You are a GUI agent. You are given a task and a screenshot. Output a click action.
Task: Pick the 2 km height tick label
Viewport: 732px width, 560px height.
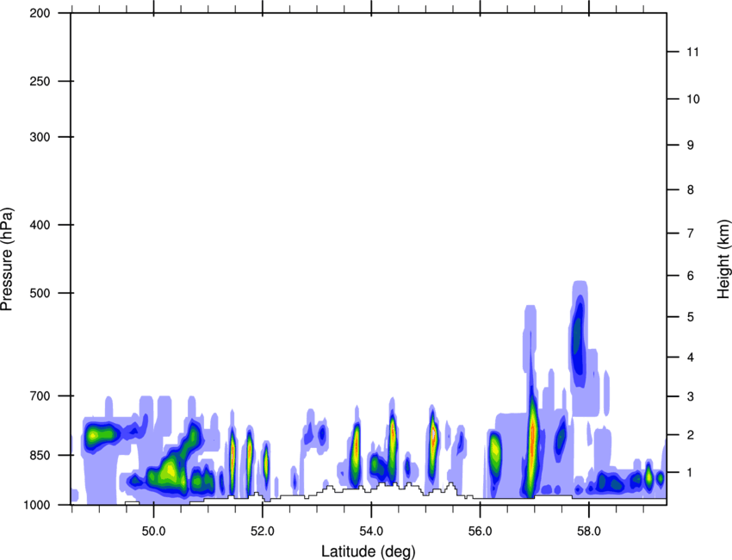691,435
